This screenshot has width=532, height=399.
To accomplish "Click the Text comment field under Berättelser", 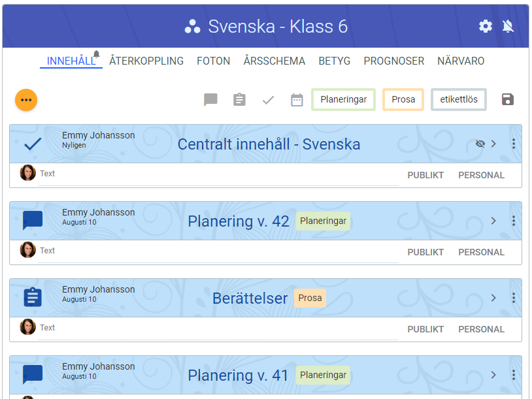I will point(216,328).
